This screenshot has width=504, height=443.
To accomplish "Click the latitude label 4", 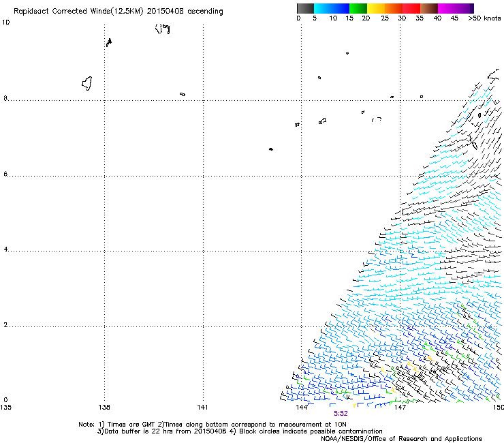I will pyautogui.click(x=5, y=249).
